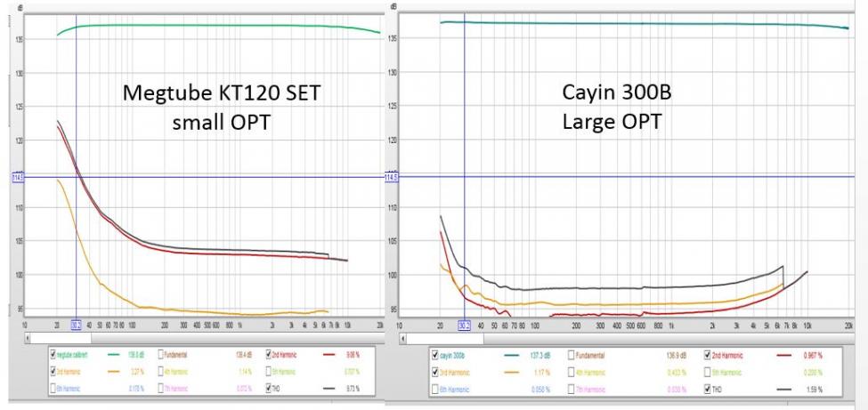The image size is (868, 410).
Task: Enable 6th Harmonic in Megtube legend
Action: point(53,389)
